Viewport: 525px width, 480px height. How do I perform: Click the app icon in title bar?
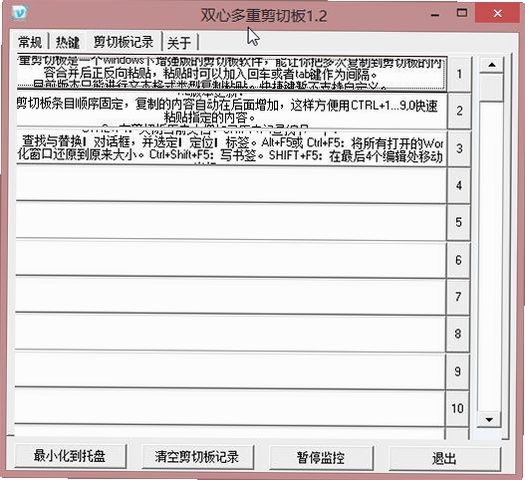click(19, 13)
